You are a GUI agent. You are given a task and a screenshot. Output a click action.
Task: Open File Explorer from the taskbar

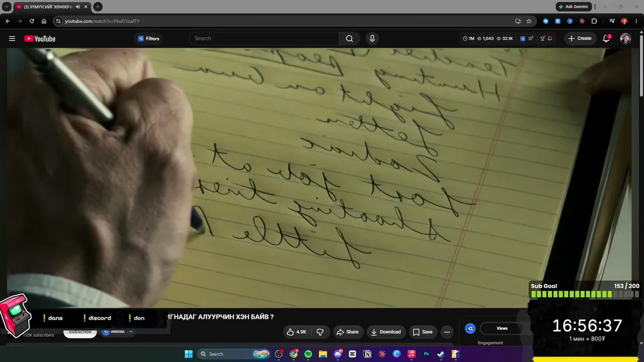pos(323,354)
